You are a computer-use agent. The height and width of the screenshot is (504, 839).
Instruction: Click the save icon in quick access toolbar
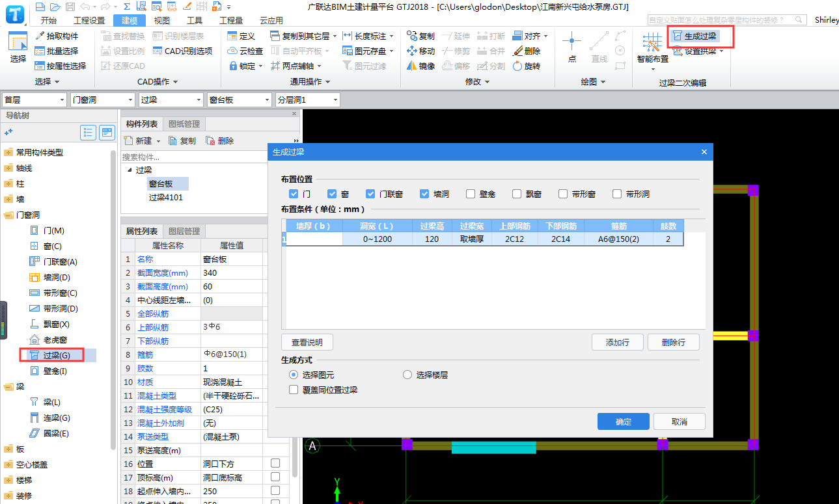70,7
